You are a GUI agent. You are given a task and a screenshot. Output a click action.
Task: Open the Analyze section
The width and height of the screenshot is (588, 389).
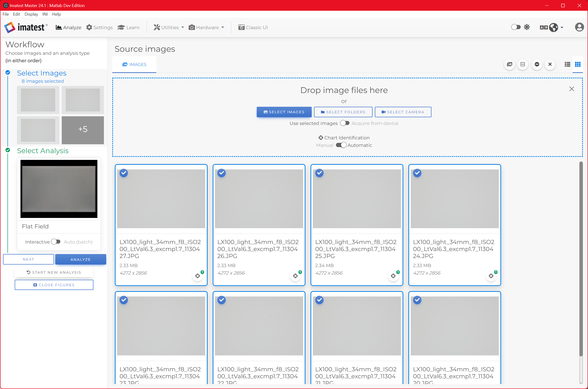[x=68, y=27]
